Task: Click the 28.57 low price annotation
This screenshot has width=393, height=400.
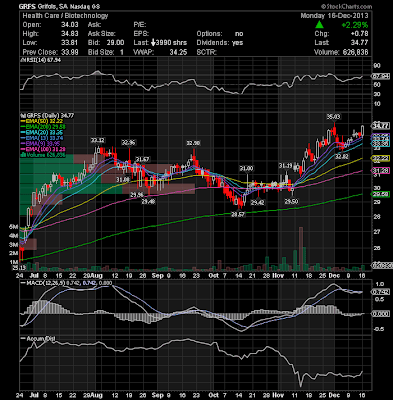Action: tap(238, 215)
